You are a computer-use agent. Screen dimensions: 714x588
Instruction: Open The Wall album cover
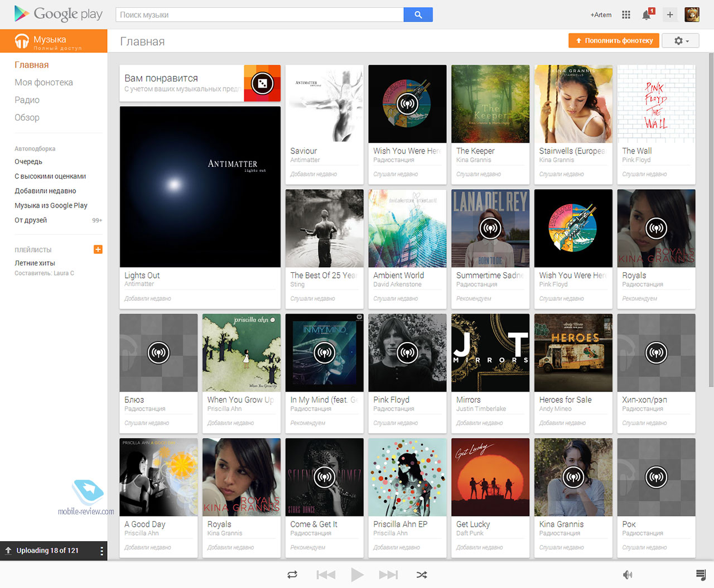tap(656, 104)
